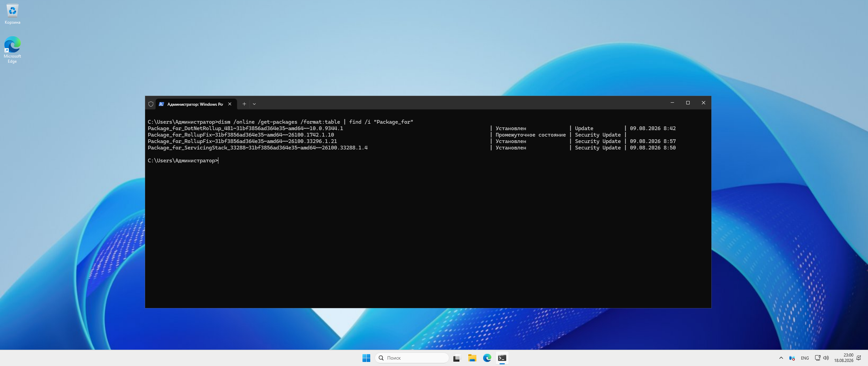Show hidden system tray icons
Screen dimensions: 868x366
(x=781, y=358)
